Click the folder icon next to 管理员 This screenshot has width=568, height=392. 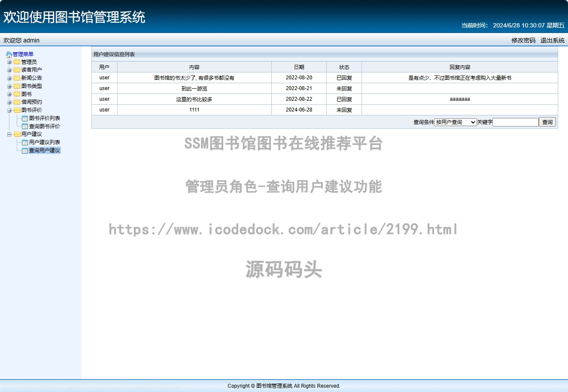[x=17, y=62]
